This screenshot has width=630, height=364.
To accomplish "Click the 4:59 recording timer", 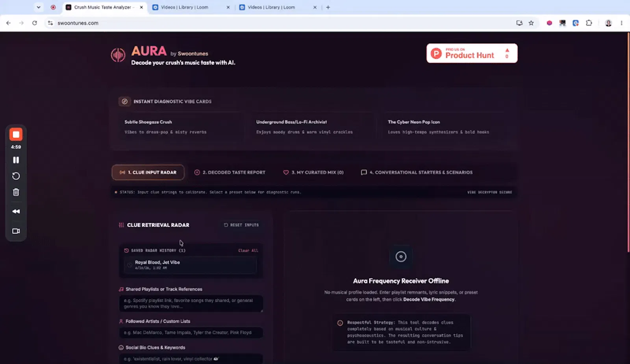I will (16, 147).
